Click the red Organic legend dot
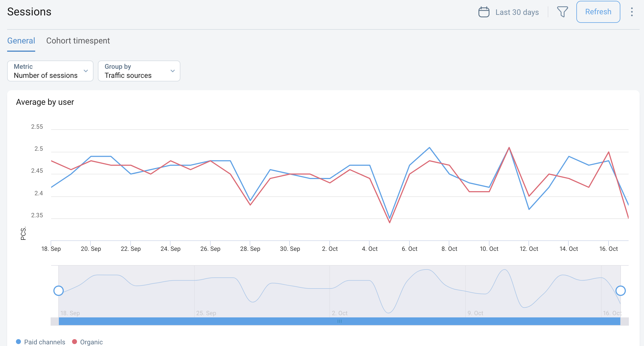The image size is (644, 346). click(x=74, y=342)
